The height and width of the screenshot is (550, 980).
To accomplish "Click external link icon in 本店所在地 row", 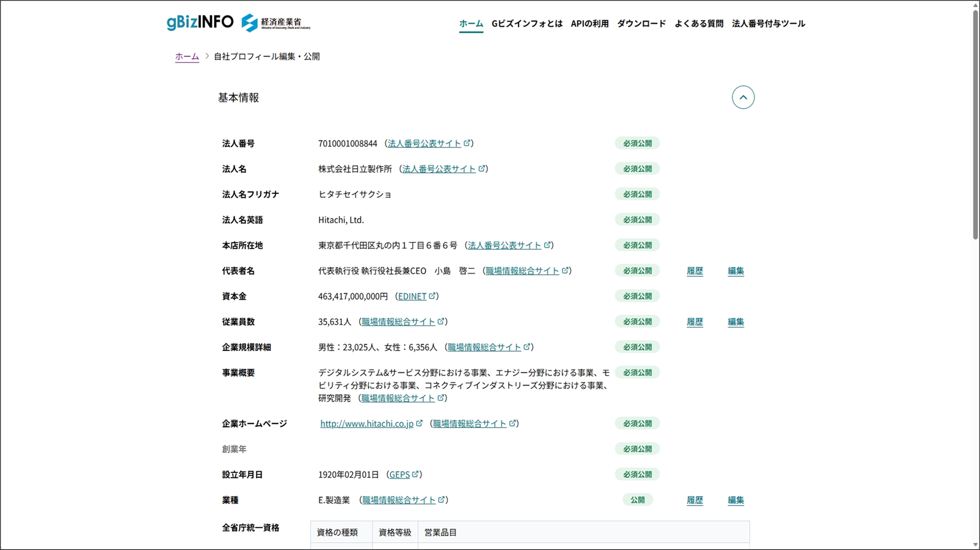I will [x=547, y=245].
